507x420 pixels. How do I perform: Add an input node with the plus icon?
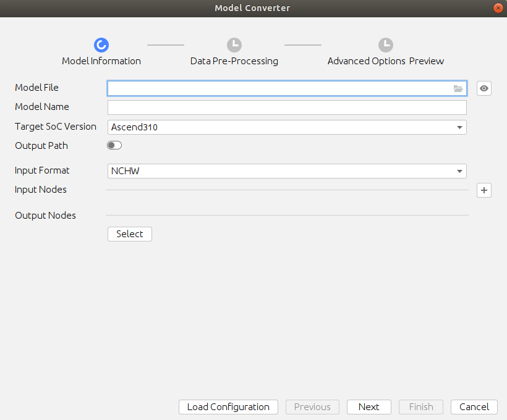click(484, 190)
